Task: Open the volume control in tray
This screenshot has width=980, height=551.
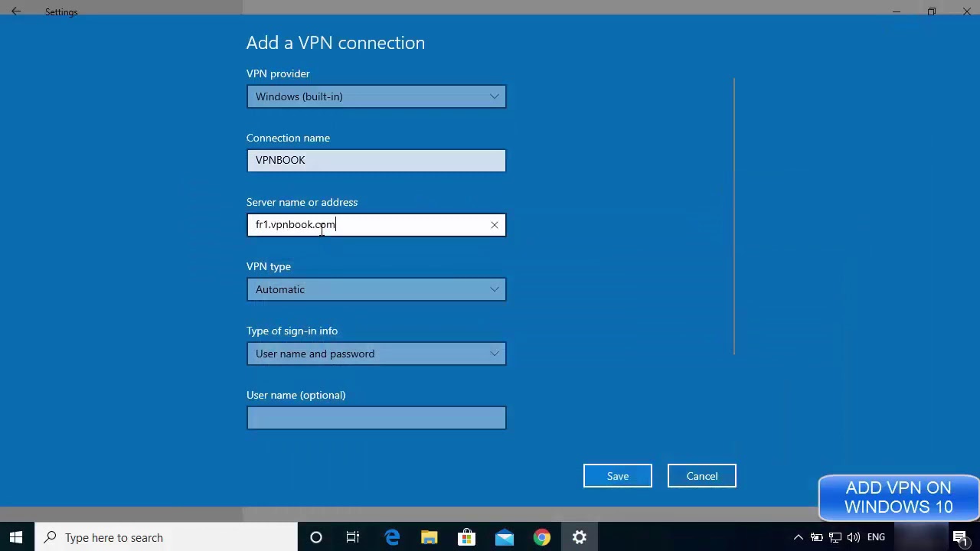Action: click(854, 537)
